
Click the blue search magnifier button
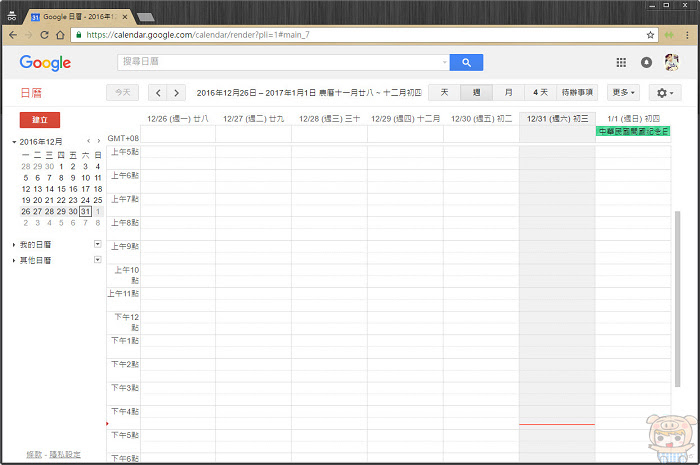[x=466, y=62]
